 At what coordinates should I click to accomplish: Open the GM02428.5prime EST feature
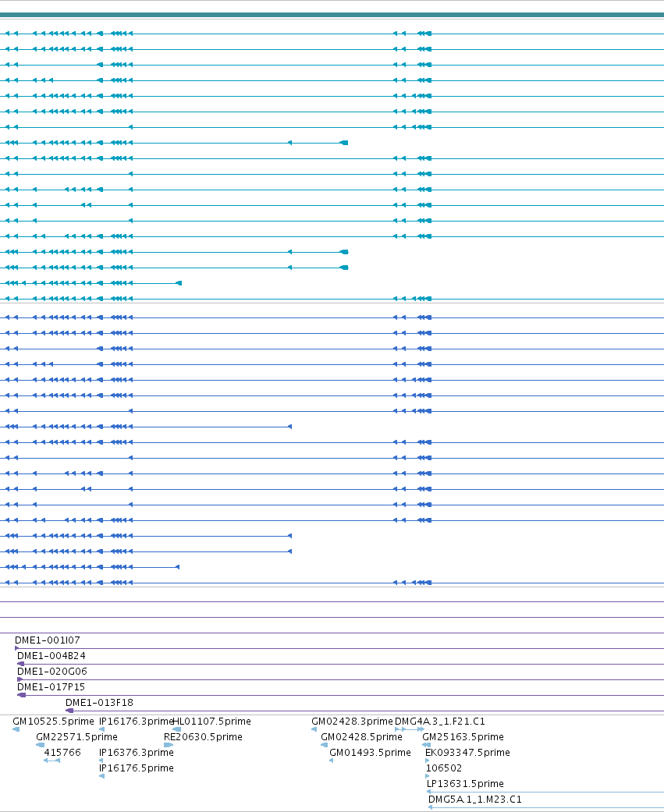click(x=361, y=736)
